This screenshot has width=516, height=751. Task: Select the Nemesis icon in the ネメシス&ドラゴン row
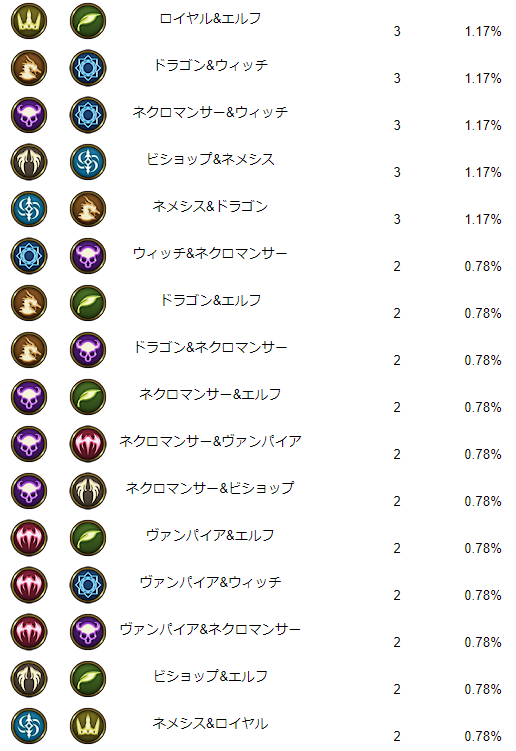(29, 209)
